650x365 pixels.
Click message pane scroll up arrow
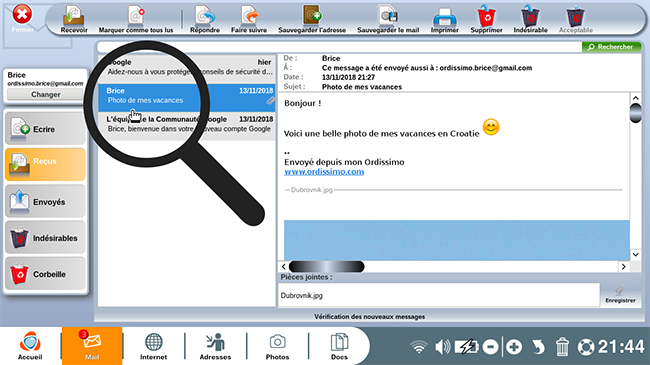[x=635, y=98]
